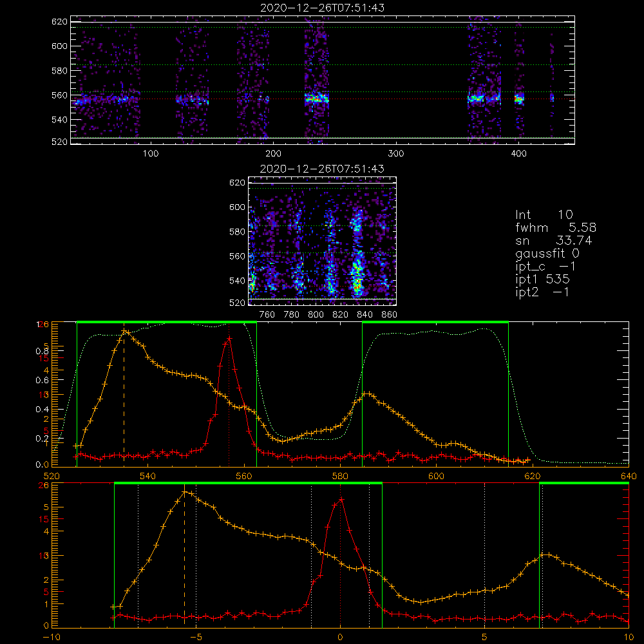This screenshot has width=644, height=644.
Task: Click the x-axis label 860 on middle image
Action: [x=390, y=315]
